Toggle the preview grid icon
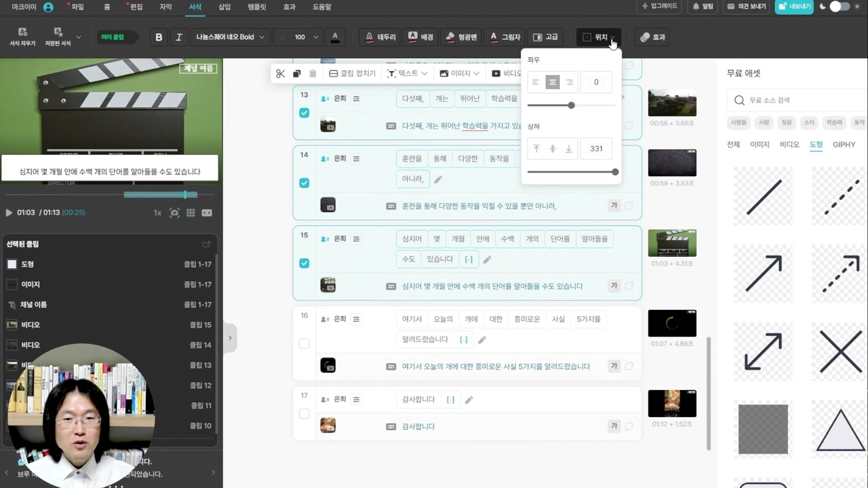Viewport: 868px width, 488px height. click(x=191, y=212)
